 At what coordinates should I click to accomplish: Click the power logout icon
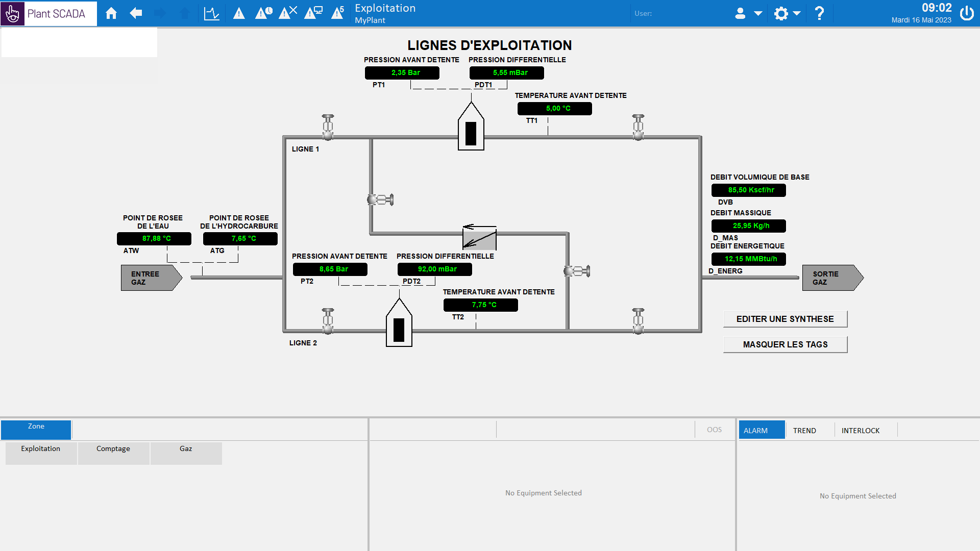click(x=967, y=13)
